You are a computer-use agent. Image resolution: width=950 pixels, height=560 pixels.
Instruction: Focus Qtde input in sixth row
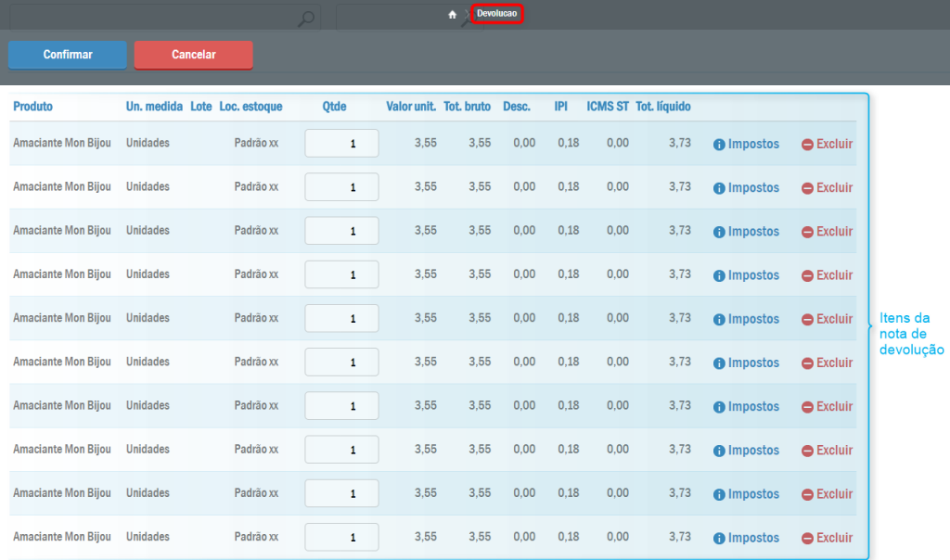pyautogui.click(x=341, y=363)
